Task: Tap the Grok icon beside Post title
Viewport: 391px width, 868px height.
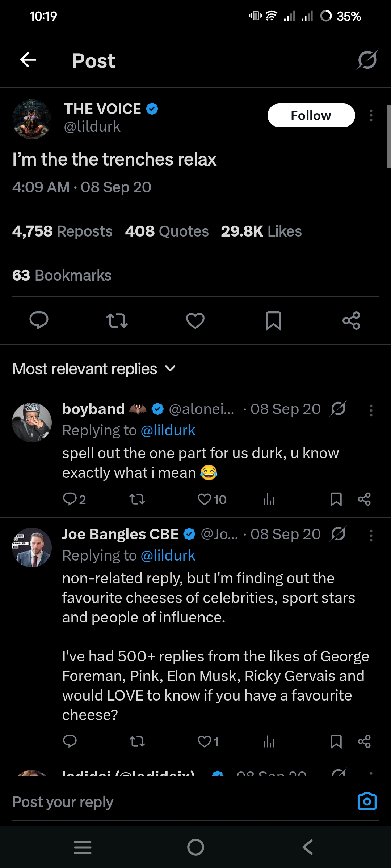Action: click(367, 60)
